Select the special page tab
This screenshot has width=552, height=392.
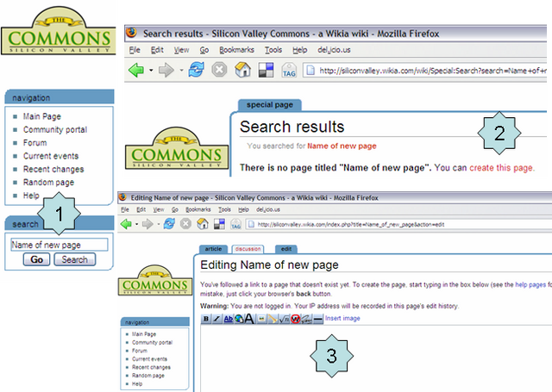[270, 105]
